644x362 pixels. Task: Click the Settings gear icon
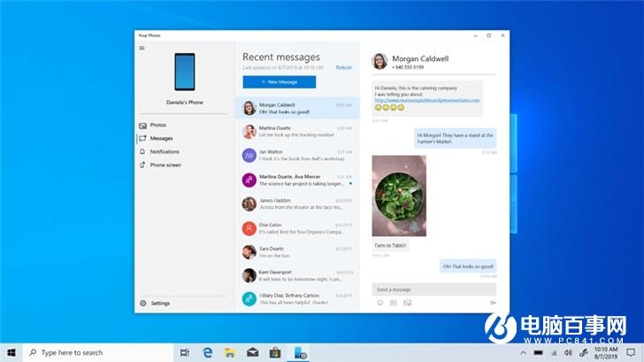pos(143,304)
